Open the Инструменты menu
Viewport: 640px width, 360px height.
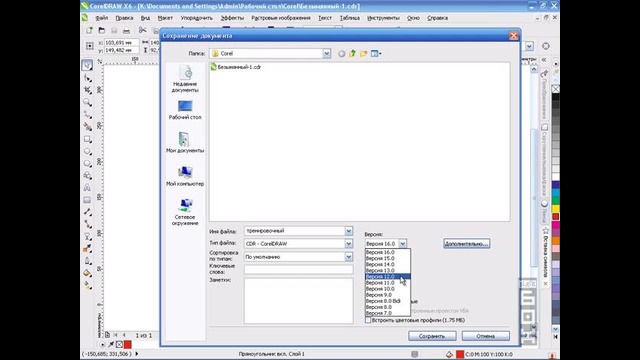pos(383,18)
